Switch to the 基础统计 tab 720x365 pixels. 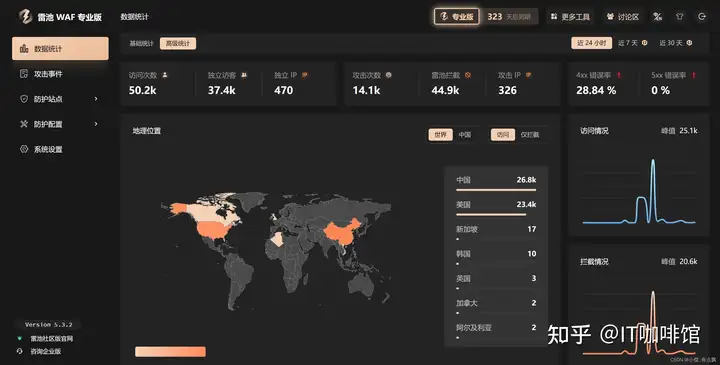[x=141, y=44]
